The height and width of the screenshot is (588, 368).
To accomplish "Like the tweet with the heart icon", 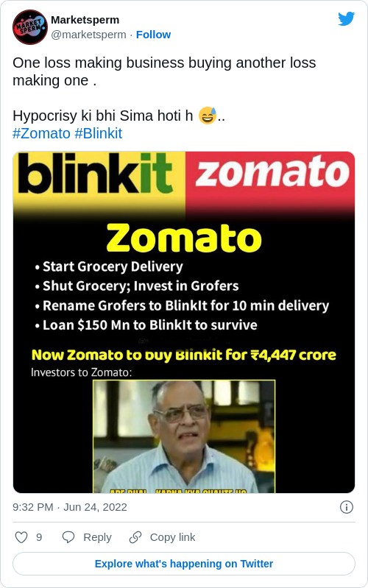I will pyautogui.click(x=21, y=537).
